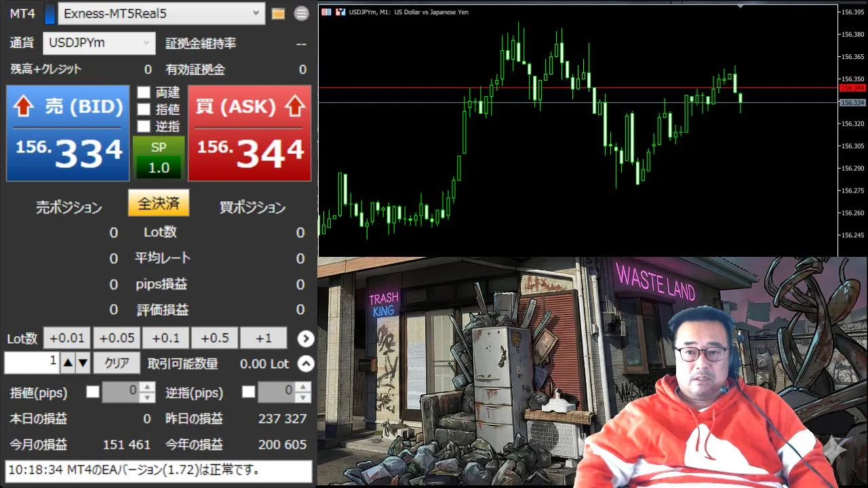Click the 有効証拠金 label
The width and height of the screenshot is (868, 488).
[x=195, y=69]
